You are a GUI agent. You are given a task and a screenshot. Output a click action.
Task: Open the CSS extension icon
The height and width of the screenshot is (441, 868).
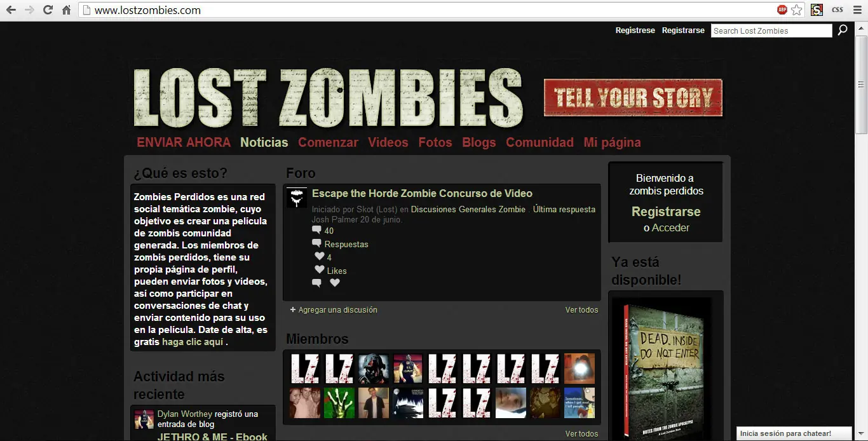point(837,10)
